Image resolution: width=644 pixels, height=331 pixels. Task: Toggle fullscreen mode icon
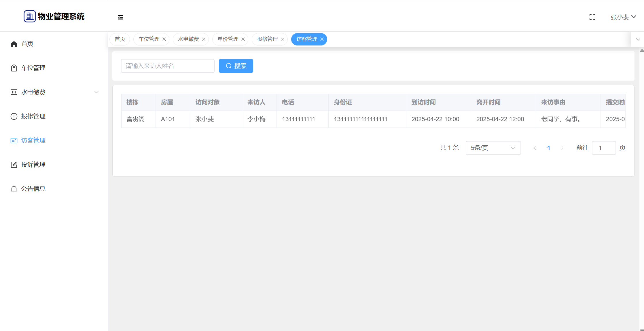tap(592, 17)
